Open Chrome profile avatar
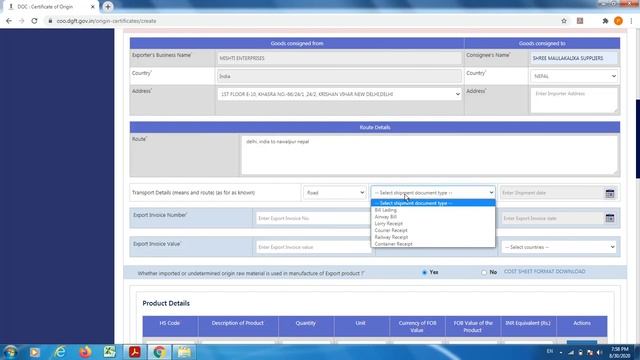The width and height of the screenshot is (640, 360). tap(618, 21)
